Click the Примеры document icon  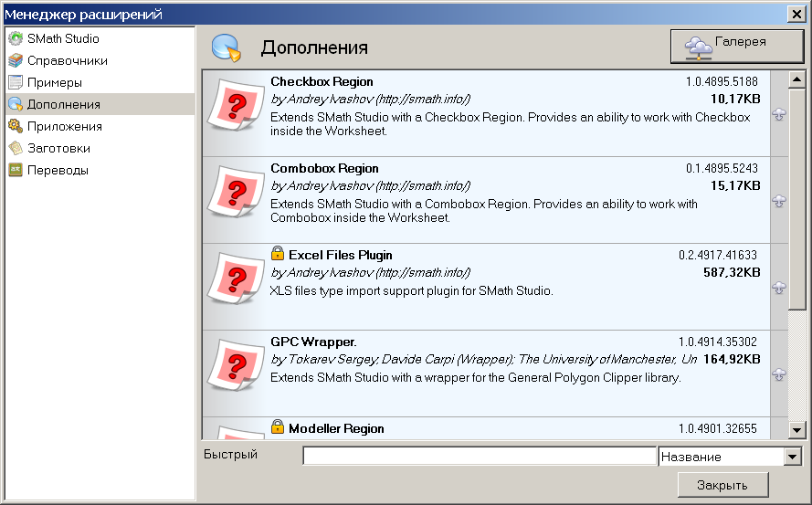[15, 83]
